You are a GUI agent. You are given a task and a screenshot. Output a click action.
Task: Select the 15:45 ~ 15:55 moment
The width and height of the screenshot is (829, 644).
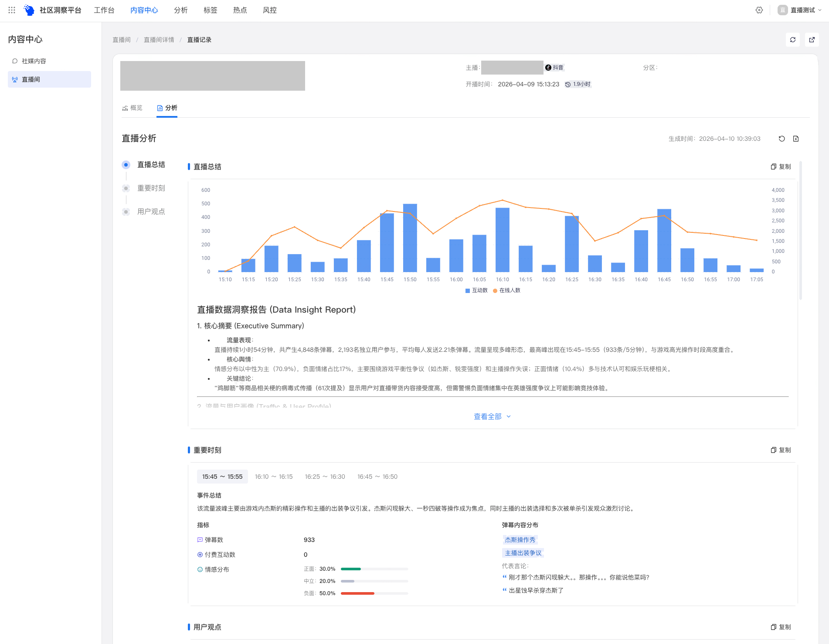coord(222,477)
